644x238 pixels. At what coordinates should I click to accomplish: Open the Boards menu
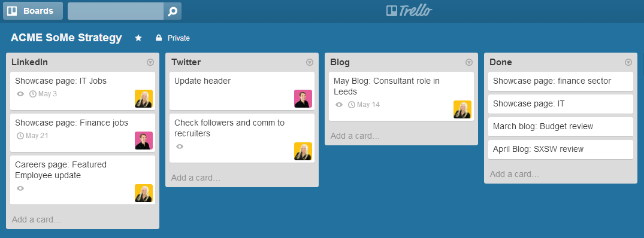[33, 11]
